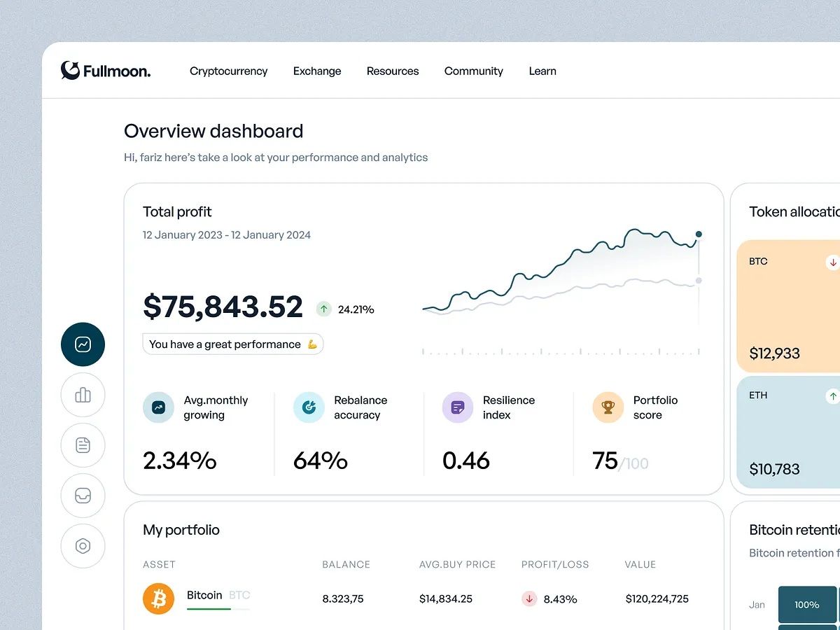Click the Fullmoon logo
Image resolution: width=840 pixels, height=630 pixels.
[x=105, y=71]
